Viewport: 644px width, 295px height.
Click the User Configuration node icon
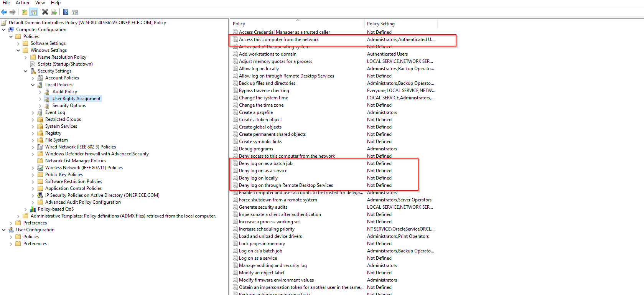11,230
